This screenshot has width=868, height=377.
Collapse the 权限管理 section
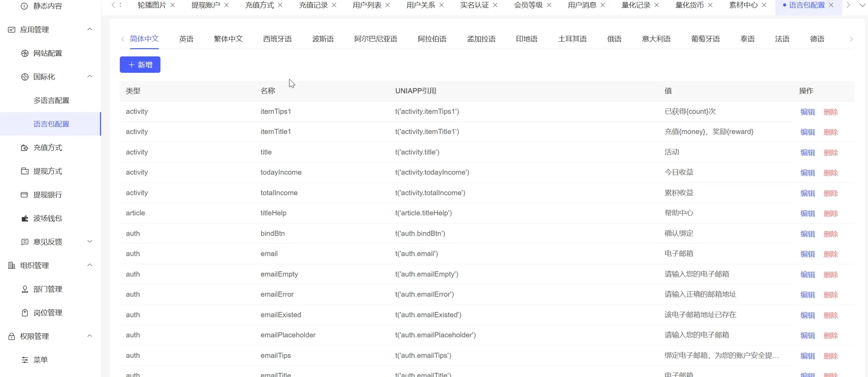[90, 336]
